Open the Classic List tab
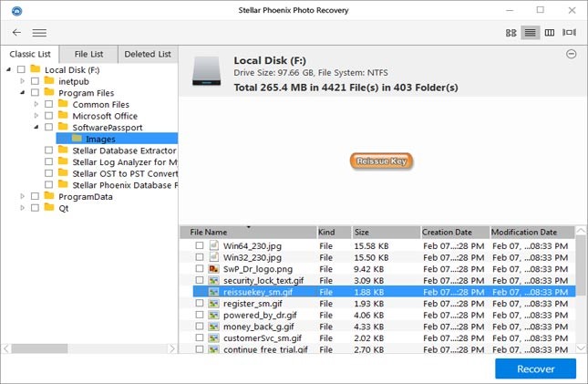The image size is (588, 384). pos(29,55)
